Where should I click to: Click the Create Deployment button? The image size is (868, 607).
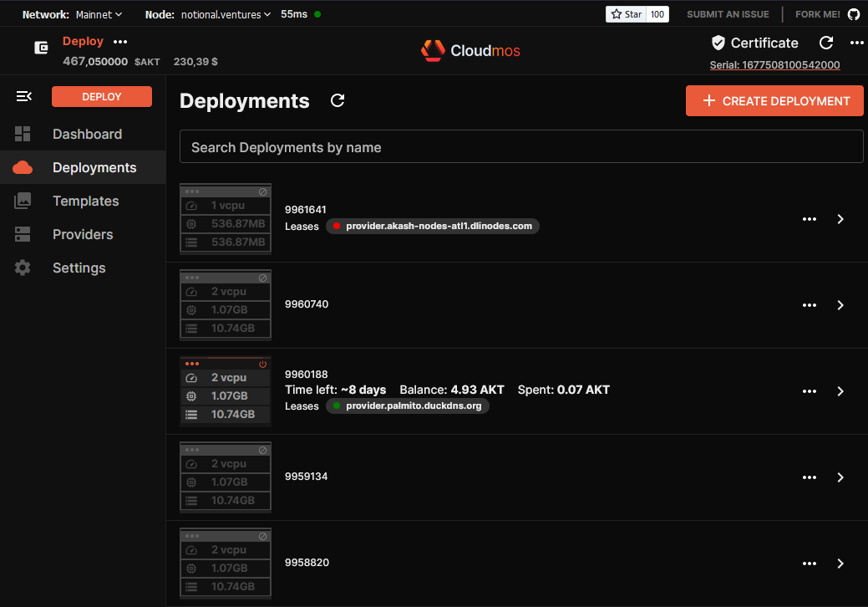click(774, 101)
